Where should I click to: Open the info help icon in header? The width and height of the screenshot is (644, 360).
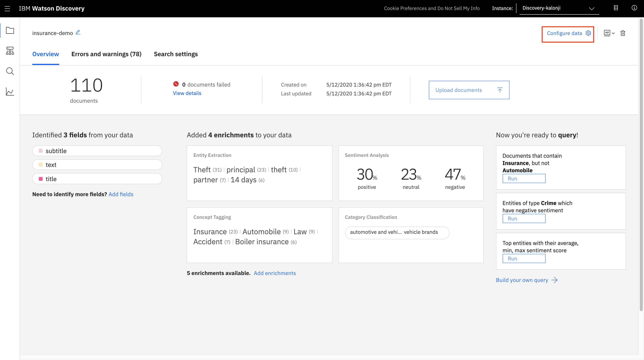pyautogui.click(x=634, y=8)
